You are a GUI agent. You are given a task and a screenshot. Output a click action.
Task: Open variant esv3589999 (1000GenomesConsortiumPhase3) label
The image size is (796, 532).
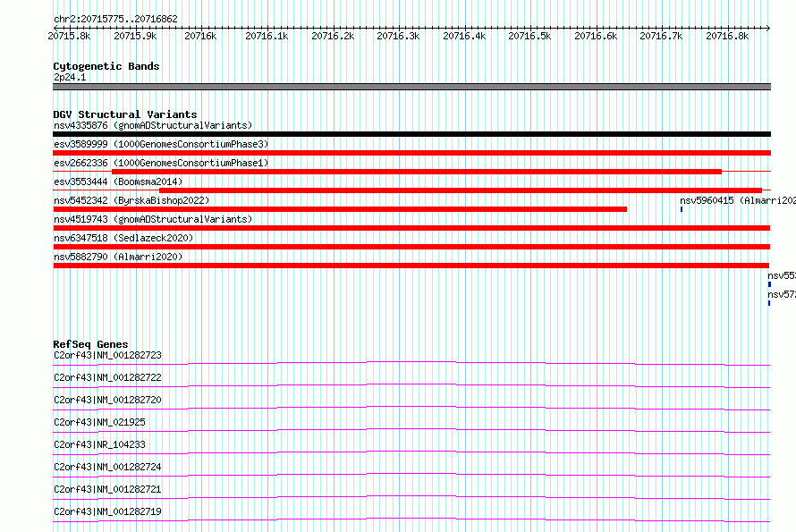tap(161, 144)
